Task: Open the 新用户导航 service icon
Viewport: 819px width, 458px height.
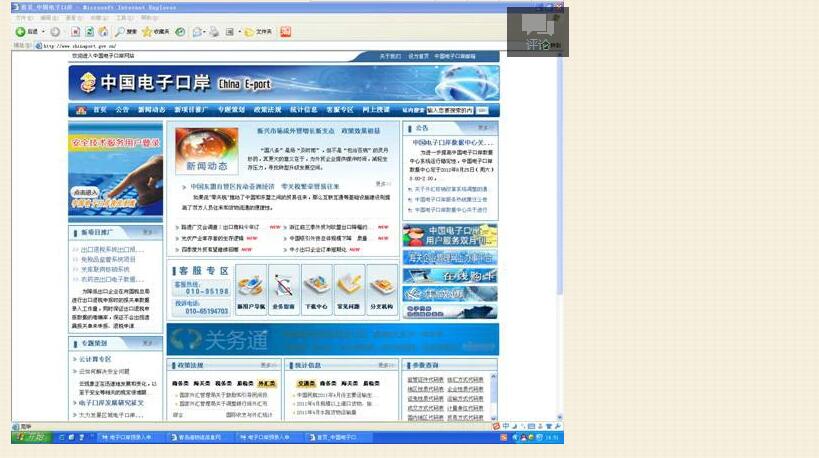Action: click(251, 289)
